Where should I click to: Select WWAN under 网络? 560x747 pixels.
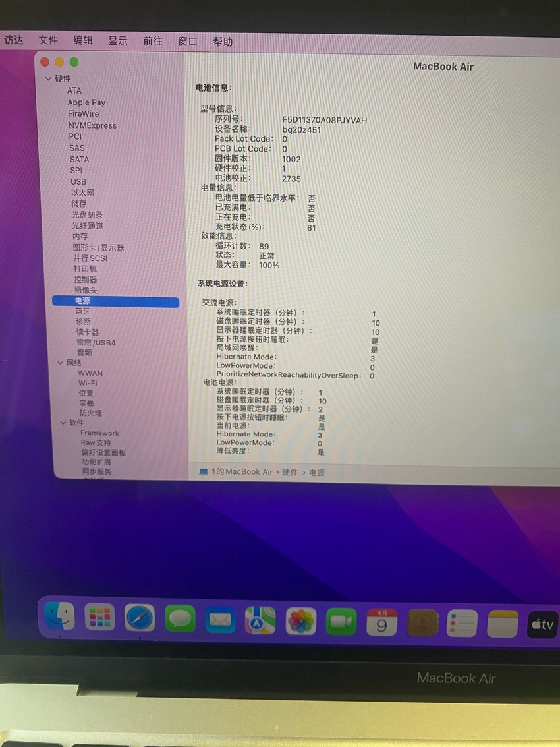(90, 373)
